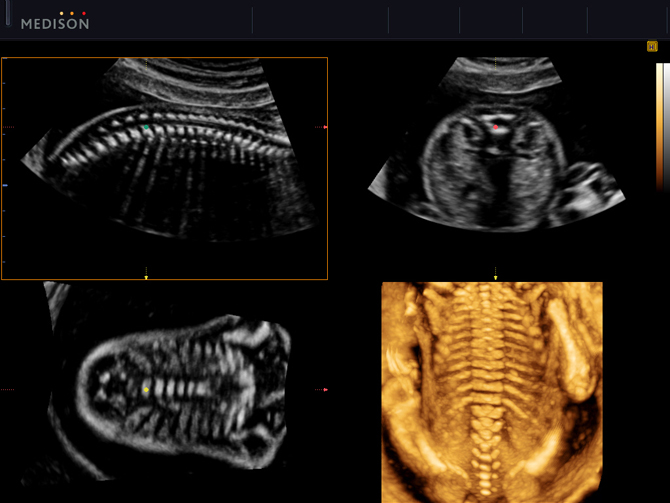Click the yellow reference dot on coronal view

pyautogui.click(x=146, y=390)
